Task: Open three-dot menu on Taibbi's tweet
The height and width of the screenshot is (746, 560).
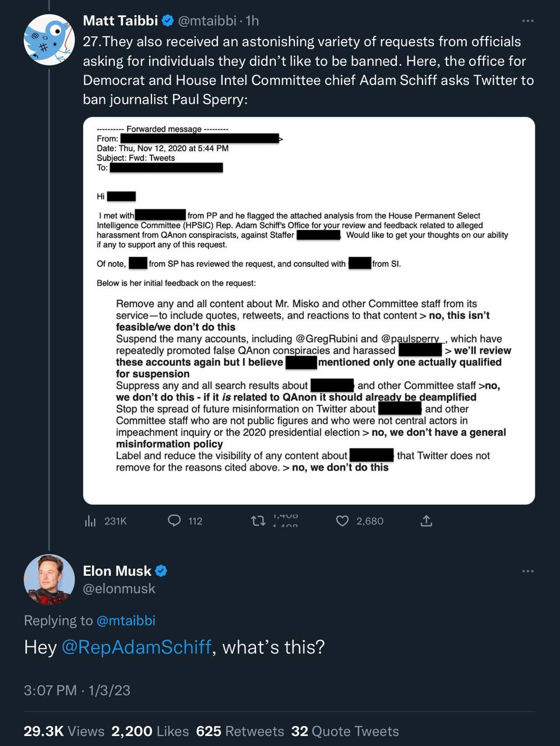Action: pyautogui.click(x=528, y=21)
